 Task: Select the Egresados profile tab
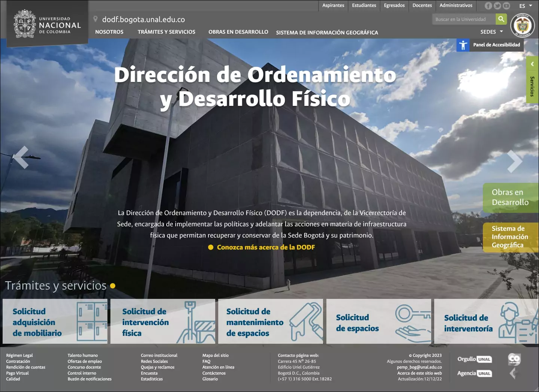395,5
